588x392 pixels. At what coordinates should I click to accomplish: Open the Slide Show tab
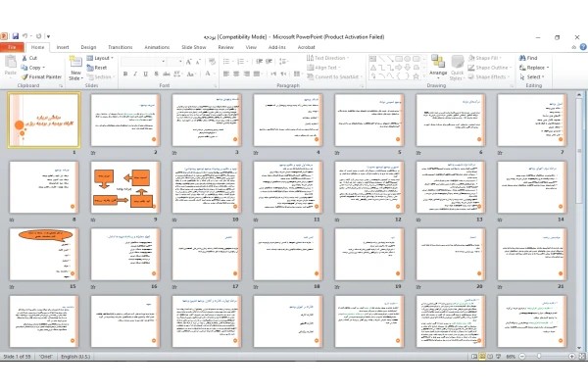194,47
